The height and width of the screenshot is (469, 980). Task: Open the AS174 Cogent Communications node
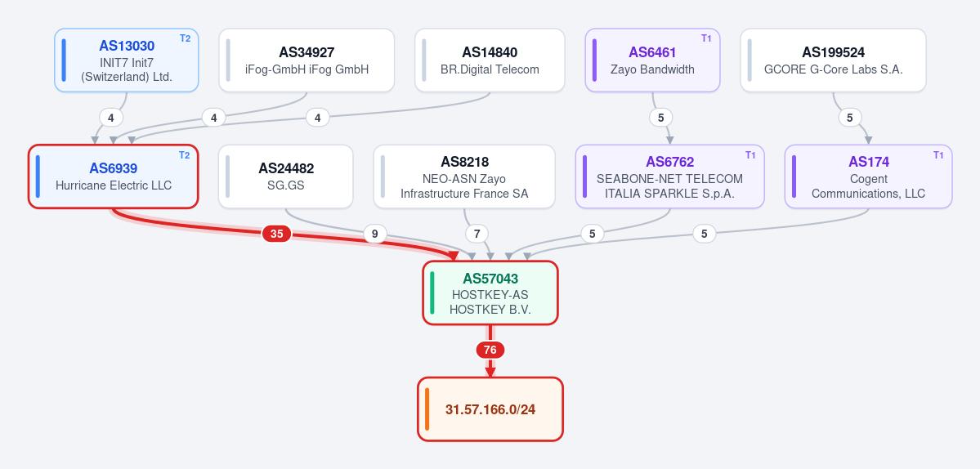[x=868, y=176]
